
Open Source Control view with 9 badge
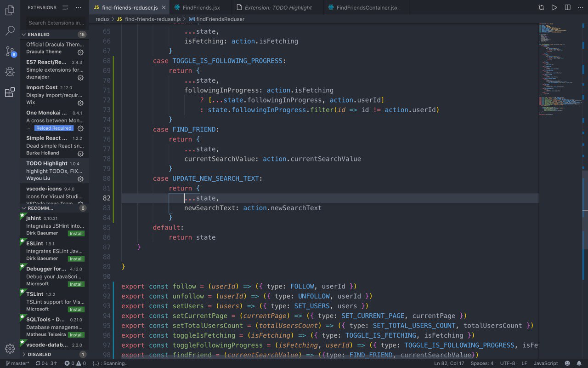click(x=10, y=51)
